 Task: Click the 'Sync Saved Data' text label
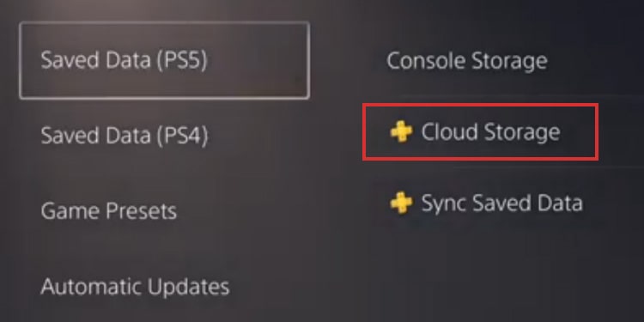click(x=502, y=204)
